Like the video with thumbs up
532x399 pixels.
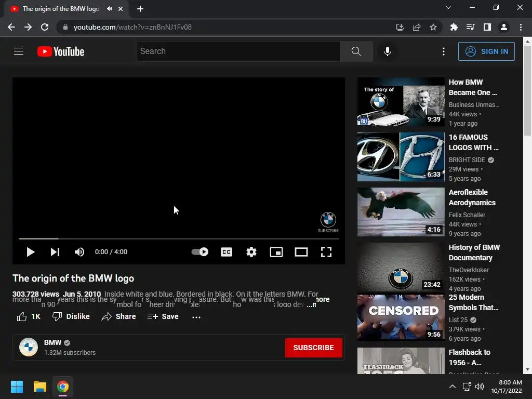29,316
